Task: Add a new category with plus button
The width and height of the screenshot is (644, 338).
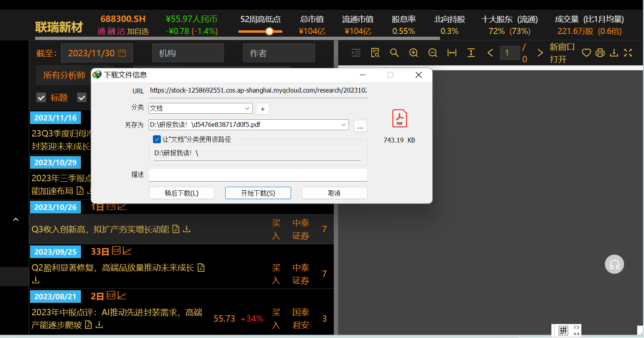Action: [x=263, y=109]
